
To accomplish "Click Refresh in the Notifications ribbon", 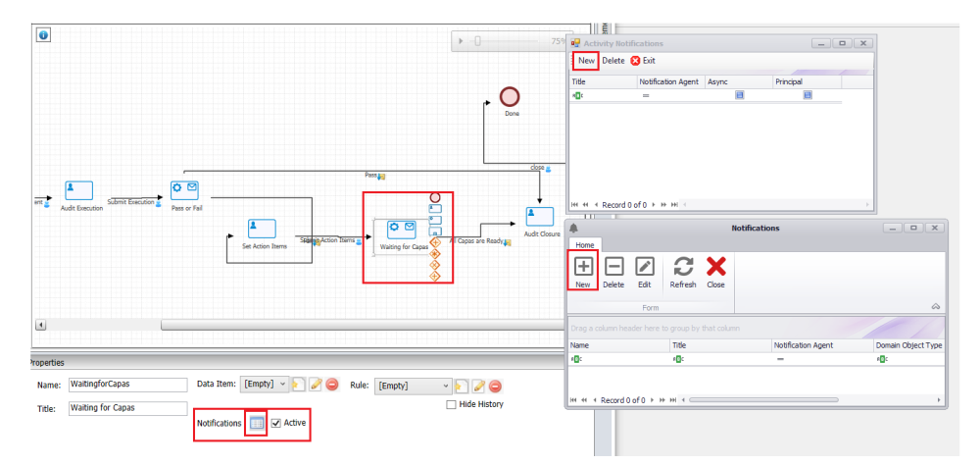I will (x=683, y=273).
